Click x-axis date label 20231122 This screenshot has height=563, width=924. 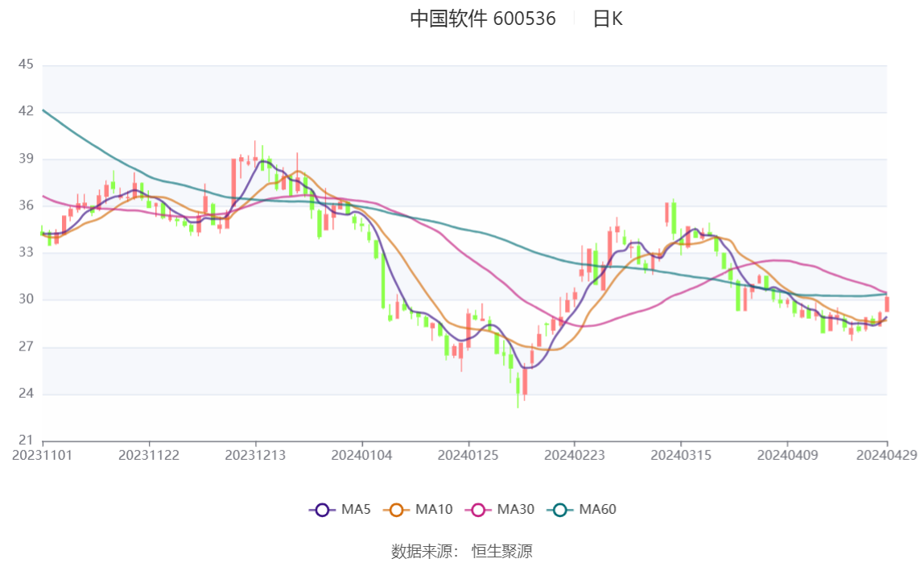pos(148,455)
